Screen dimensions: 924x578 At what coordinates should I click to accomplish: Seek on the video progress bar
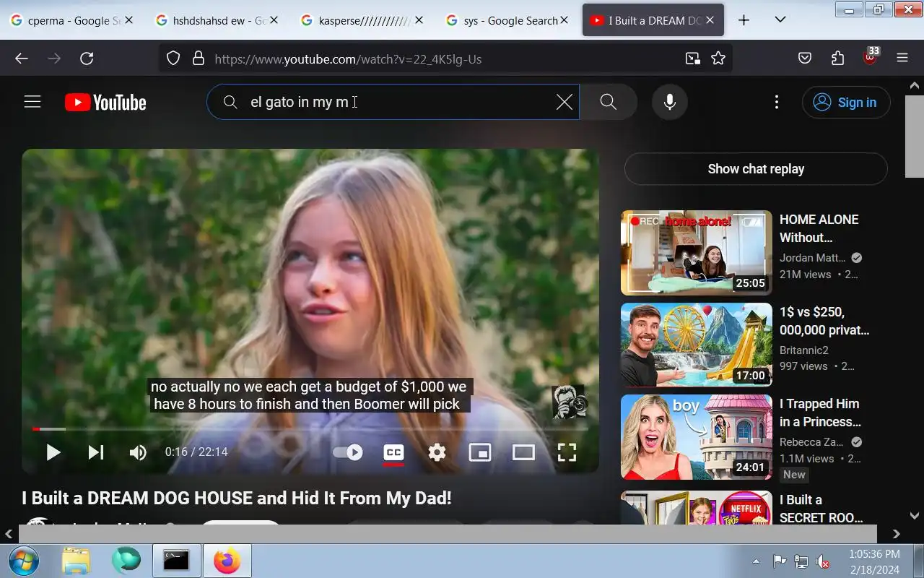pos(310,429)
